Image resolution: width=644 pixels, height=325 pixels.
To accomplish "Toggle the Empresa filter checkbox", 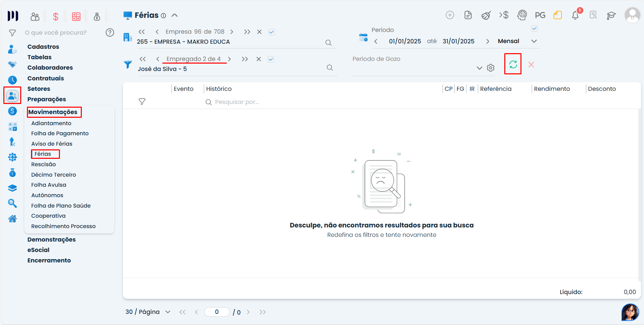I will coord(271,32).
